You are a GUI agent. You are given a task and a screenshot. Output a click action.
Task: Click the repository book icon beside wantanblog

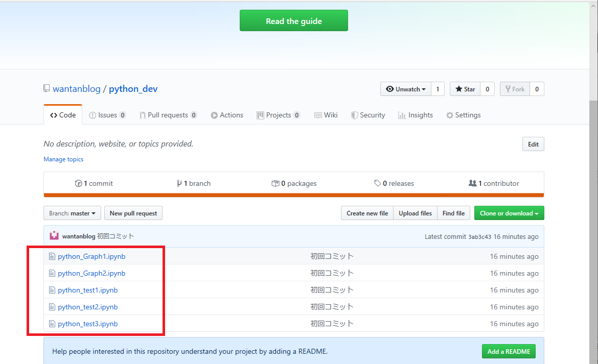[x=47, y=88]
